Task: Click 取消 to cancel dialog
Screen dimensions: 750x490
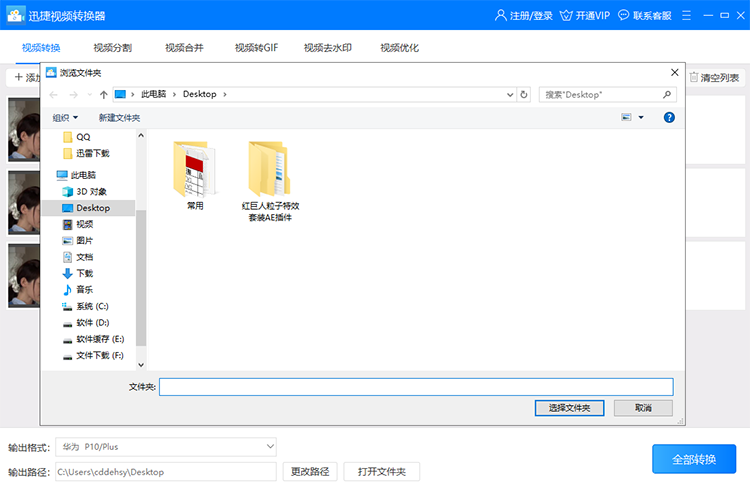Action: click(x=643, y=408)
